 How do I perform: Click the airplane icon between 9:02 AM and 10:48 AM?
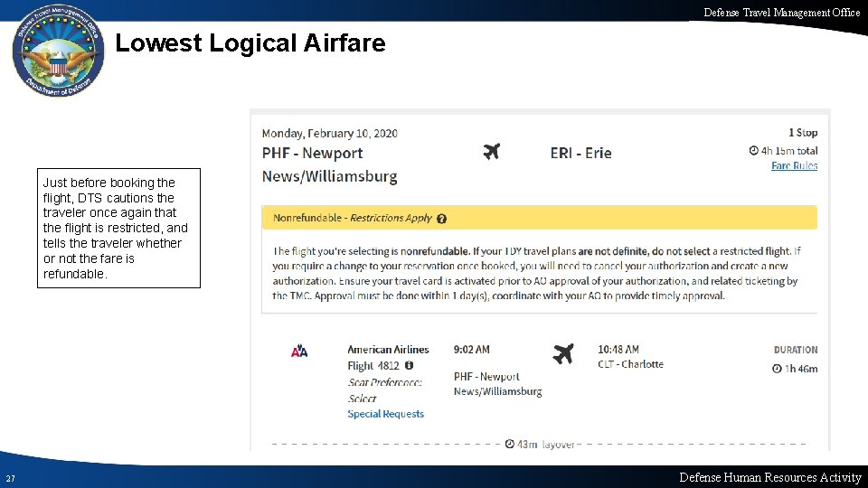(x=562, y=353)
